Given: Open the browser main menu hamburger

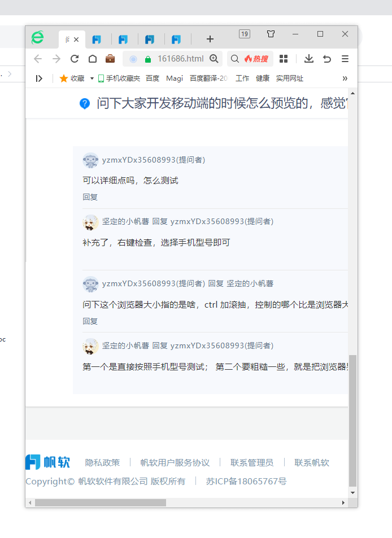Looking at the screenshot, I should (x=345, y=59).
